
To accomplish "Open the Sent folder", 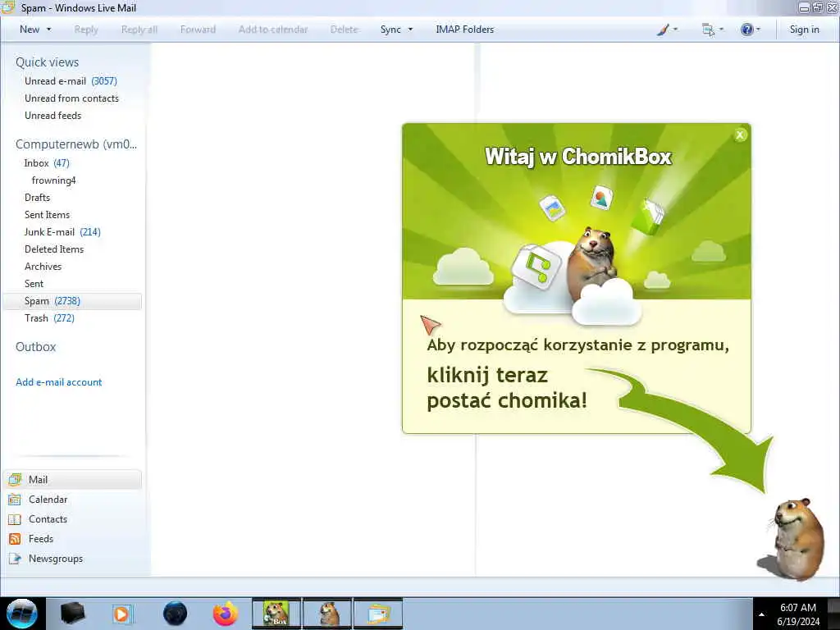I will click(34, 283).
